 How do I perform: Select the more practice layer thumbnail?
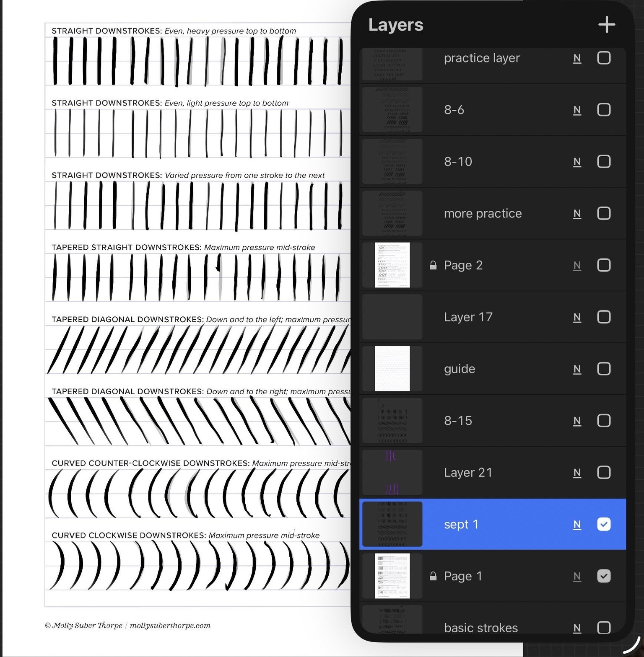(x=392, y=213)
